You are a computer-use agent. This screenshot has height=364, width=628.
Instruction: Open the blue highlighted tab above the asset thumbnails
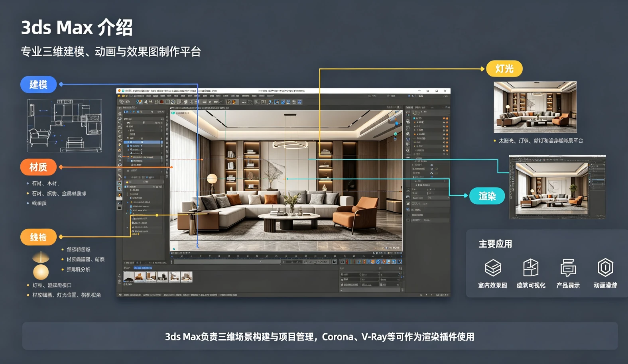(142, 268)
